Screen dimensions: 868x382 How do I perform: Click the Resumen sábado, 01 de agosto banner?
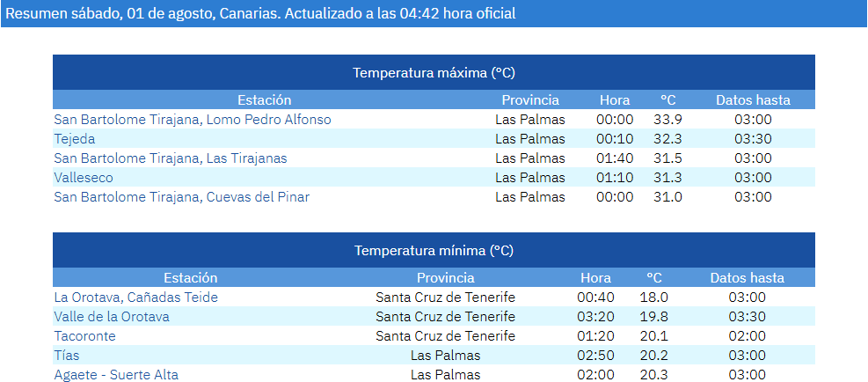434,13
